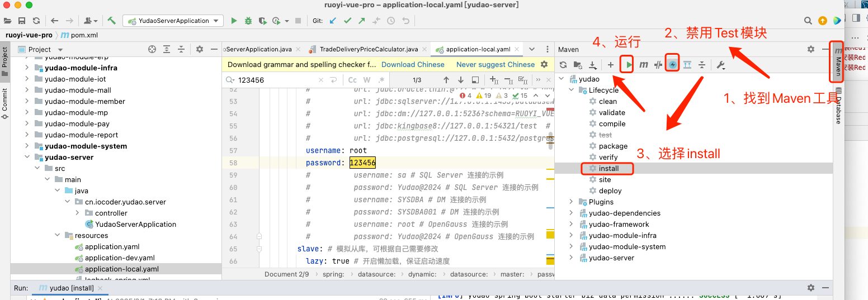Execute Maven goal with the m icon
Viewport: 868px width, 300px height.
(x=644, y=65)
